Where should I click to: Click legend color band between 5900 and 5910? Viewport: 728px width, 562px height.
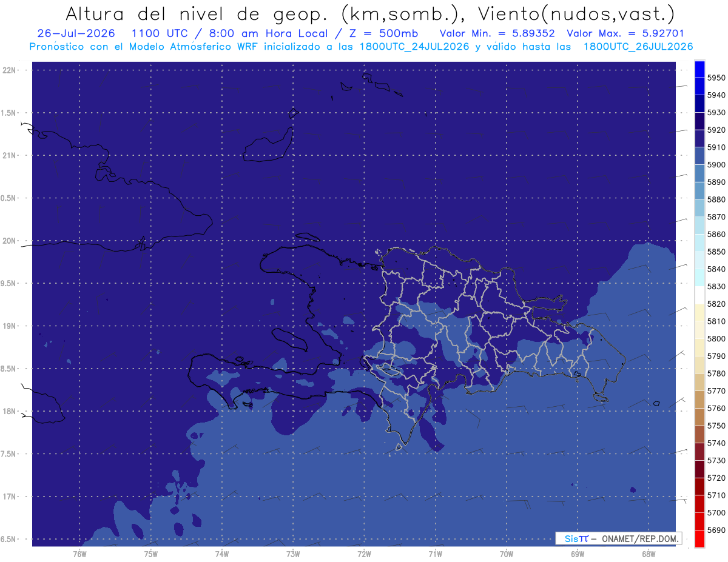[699, 156]
